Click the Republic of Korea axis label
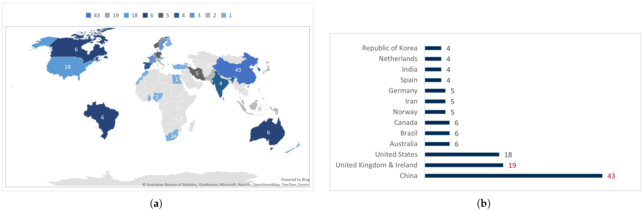Screen dimensions: 644x211 [390, 48]
